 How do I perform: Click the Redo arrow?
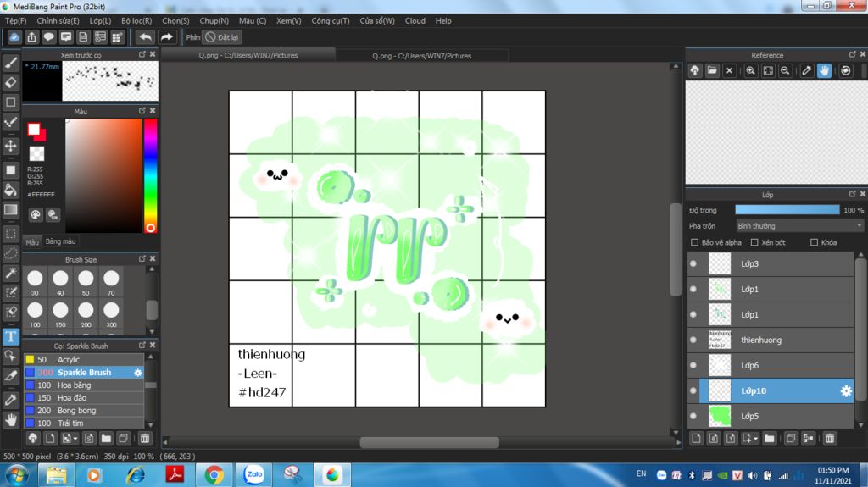pos(166,37)
